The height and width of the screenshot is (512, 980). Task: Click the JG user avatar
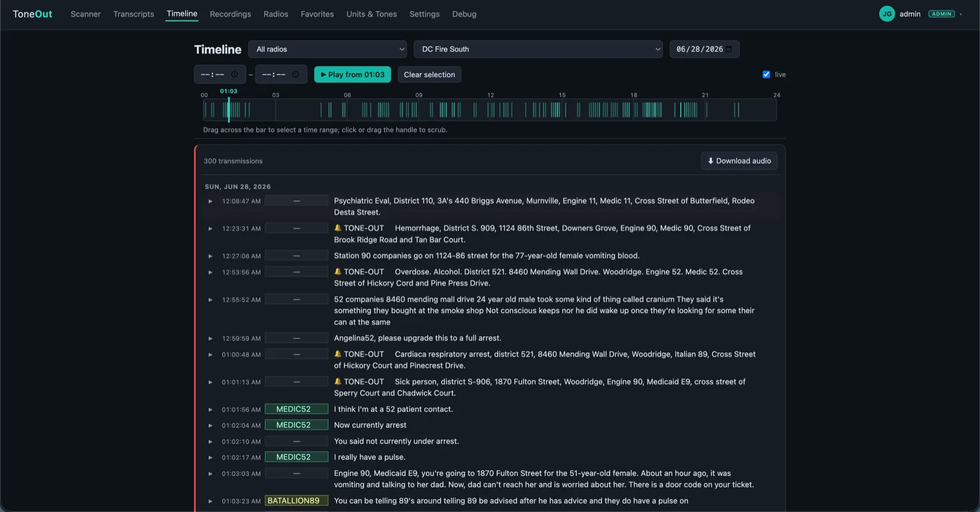click(x=887, y=14)
